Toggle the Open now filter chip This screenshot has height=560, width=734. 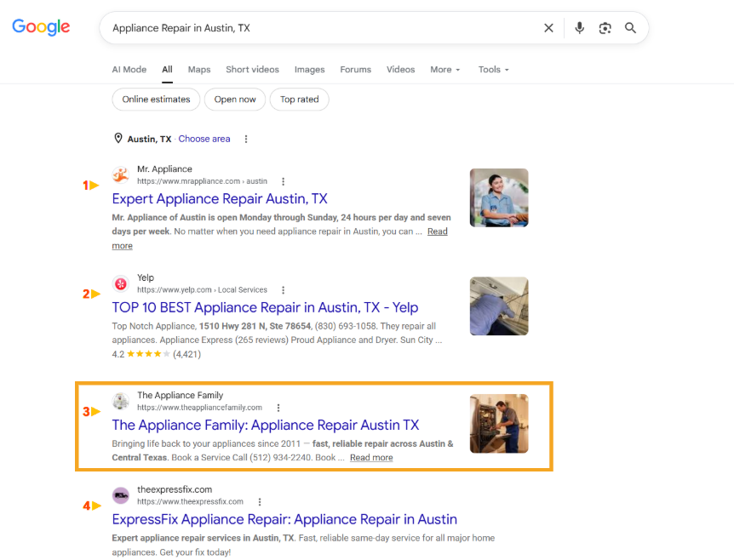(235, 100)
